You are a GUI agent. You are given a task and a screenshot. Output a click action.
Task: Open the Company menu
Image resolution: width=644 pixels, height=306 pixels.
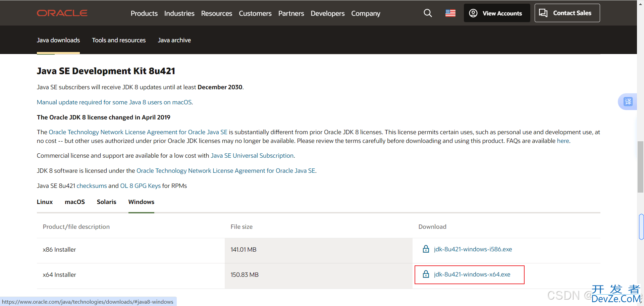[366, 13]
